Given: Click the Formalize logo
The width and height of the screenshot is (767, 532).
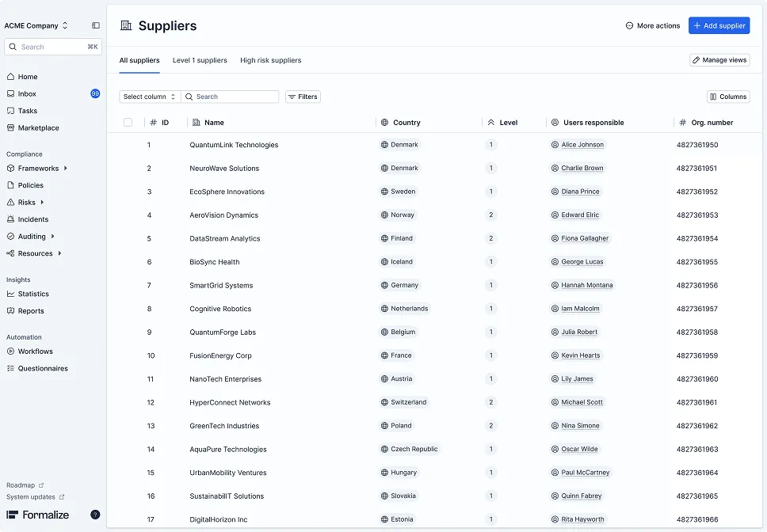Looking at the screenshot, I should click(38, 515).
